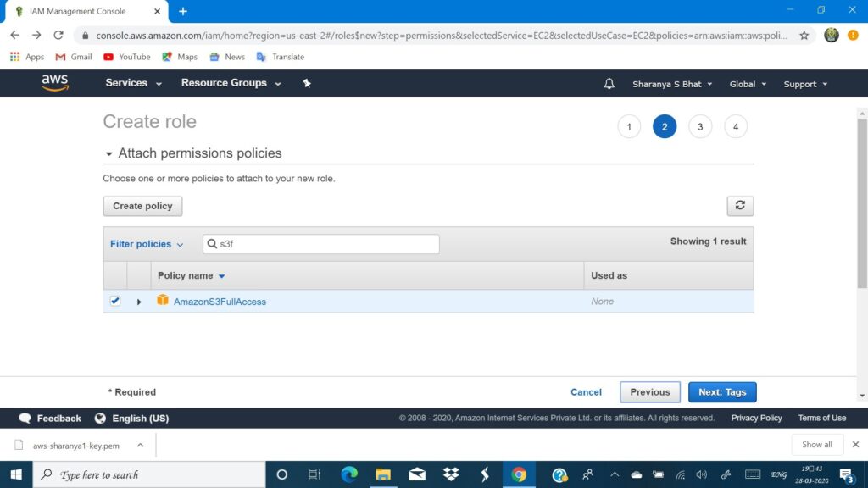Click the orange AmazonS3FullAccess policy box icon
This screenshot has height=488, width=868.
pyautogui.click(x=162, y=301)
